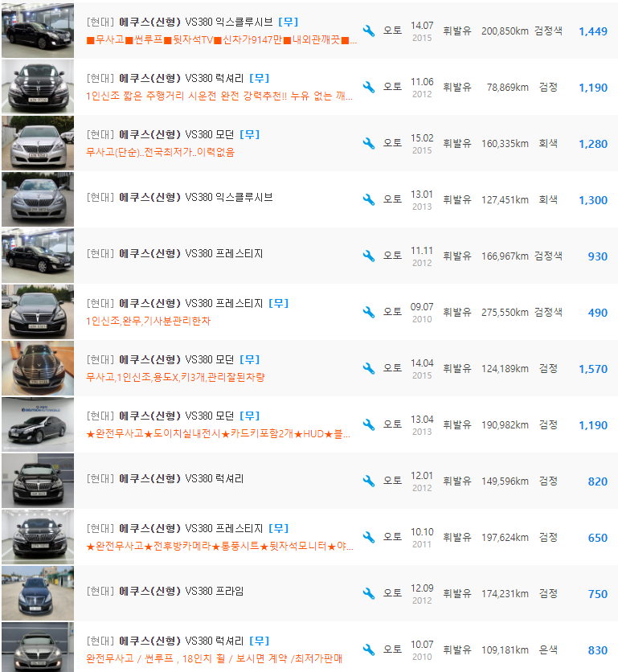Click description '완전무사고 / 썬루프 , 18인치 휠'

[x=215, y=658]
